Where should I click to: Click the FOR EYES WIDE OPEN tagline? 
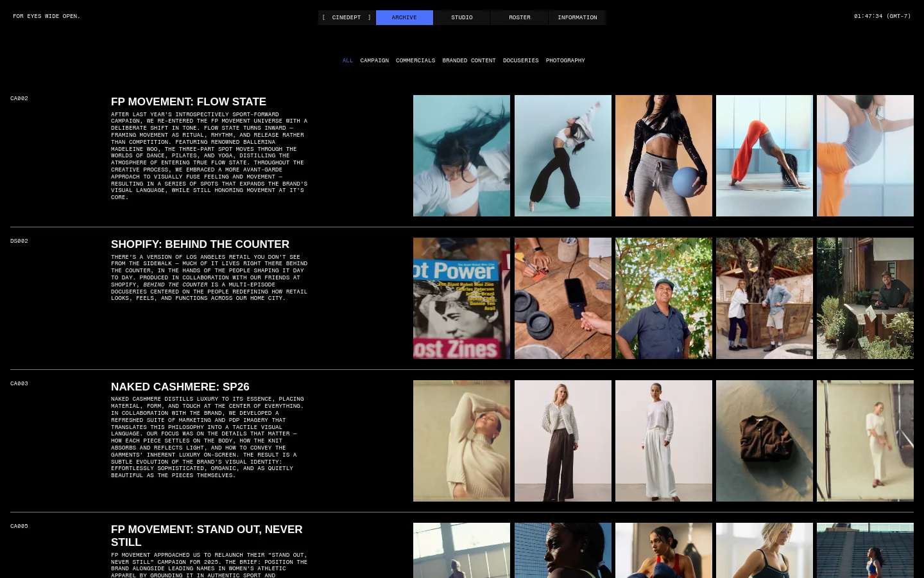point(47,16)
